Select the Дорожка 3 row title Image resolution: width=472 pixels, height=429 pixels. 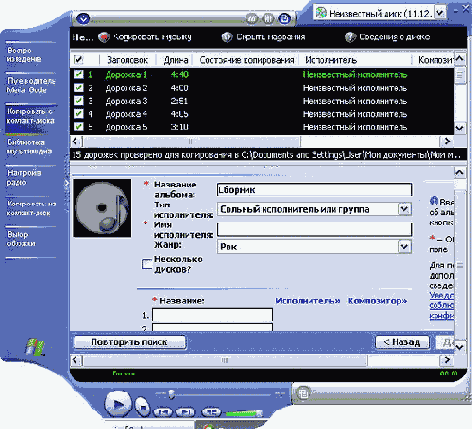126,101
